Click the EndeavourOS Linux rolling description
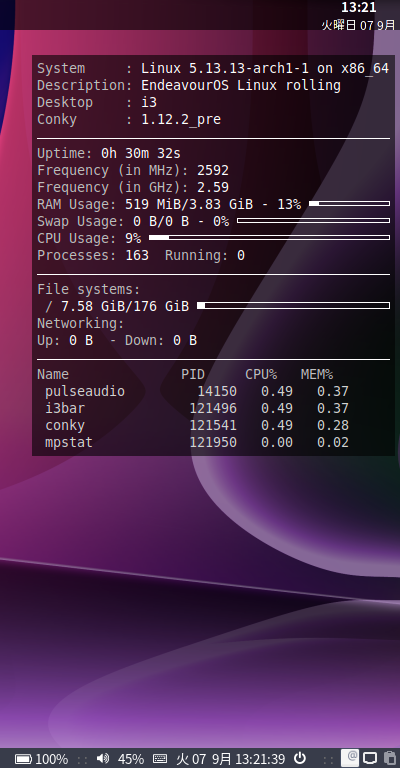 [x=241, y=85]
